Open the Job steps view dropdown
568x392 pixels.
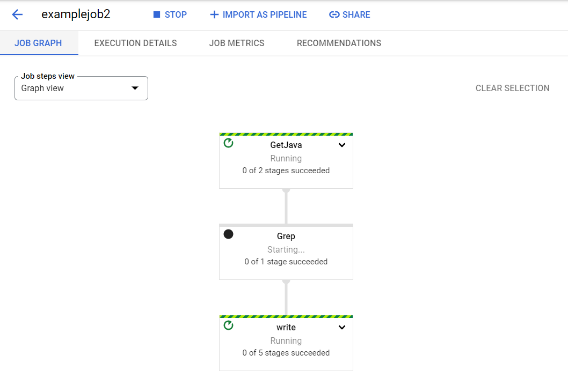pyautogui.click(x=135, y=88)
